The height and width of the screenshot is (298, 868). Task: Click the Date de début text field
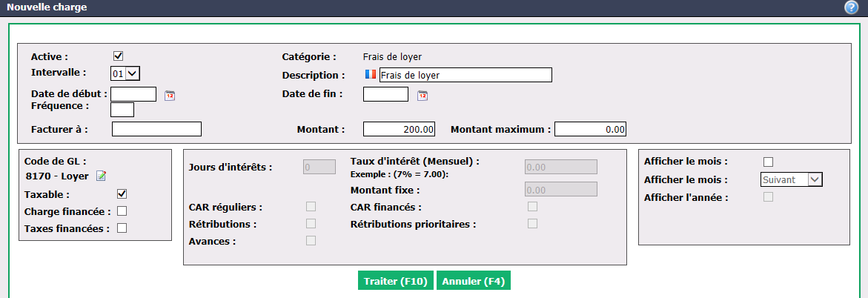(x=133, y=93)
